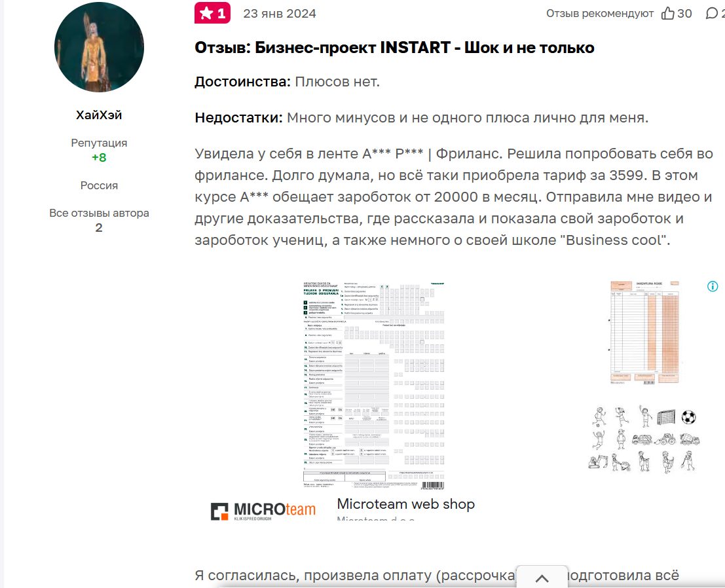
Task: Open the 'Microteam web shop' advertisement link
Action: 406,504
